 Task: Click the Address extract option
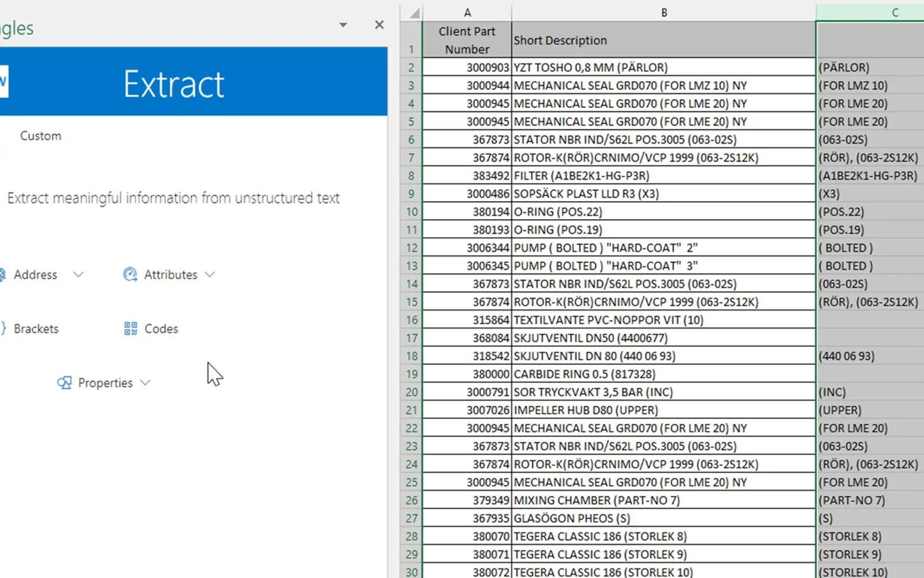[35, 275]
